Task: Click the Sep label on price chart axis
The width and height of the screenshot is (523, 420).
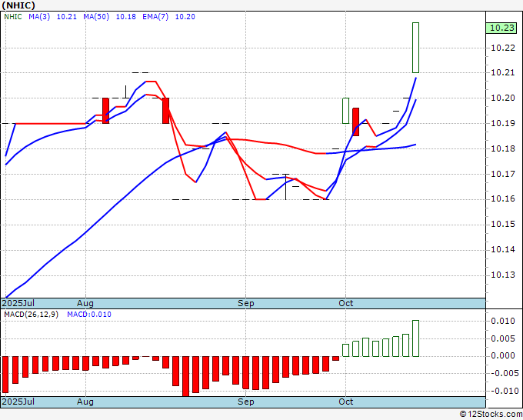Action: [246, 303]
